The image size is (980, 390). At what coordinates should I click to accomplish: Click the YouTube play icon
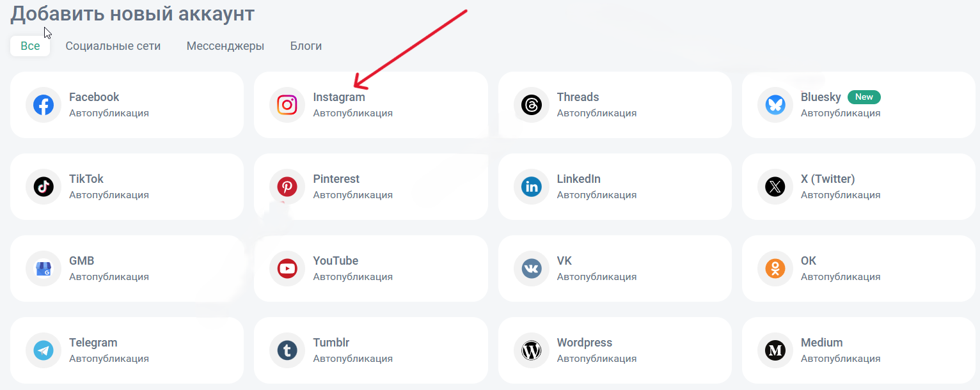287,269
